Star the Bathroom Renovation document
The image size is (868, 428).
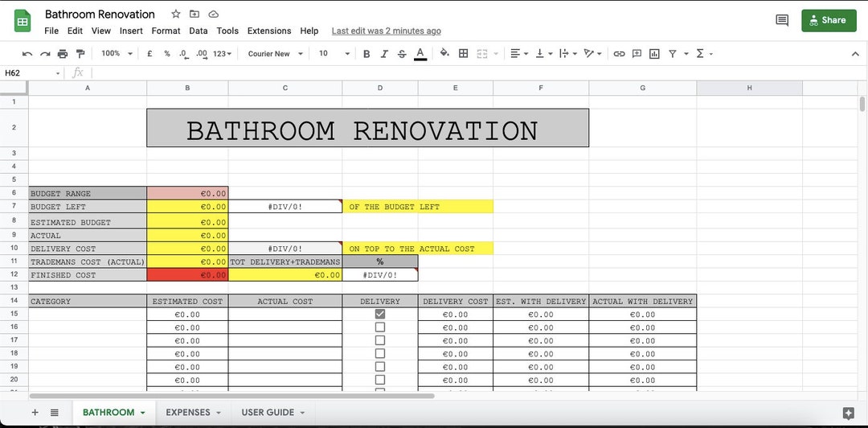175,14
